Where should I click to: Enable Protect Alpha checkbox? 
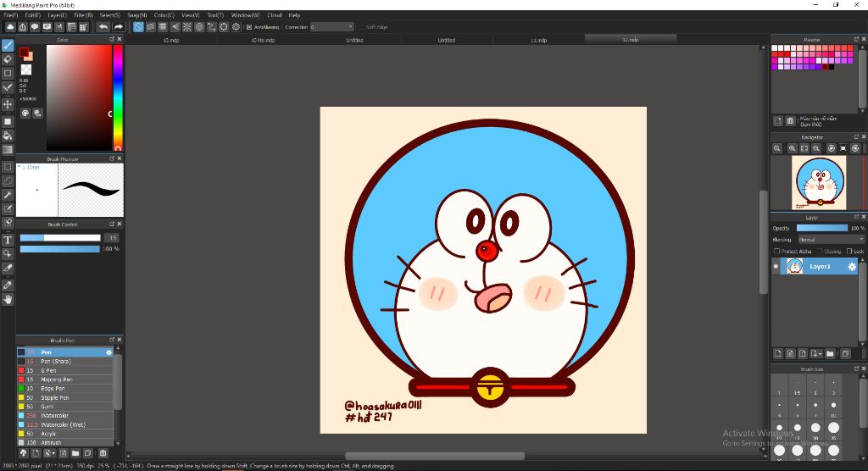tap(776, 252)
